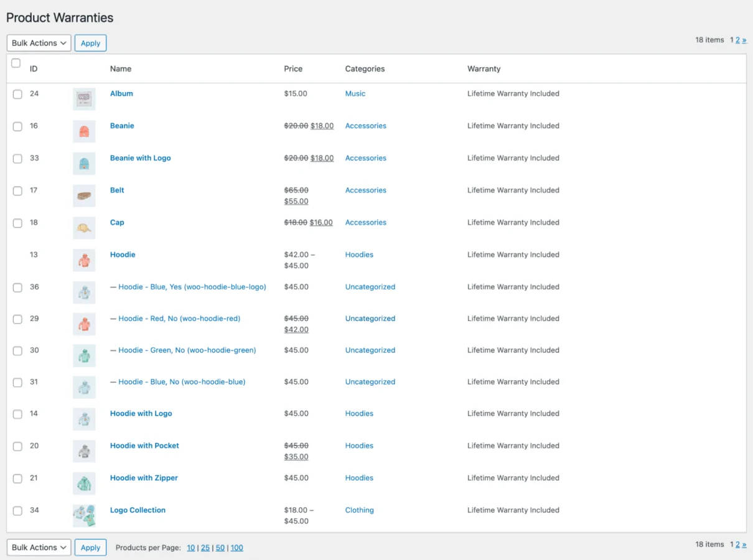The height and width of the screenshot is (560, 753).
Task: Check the box for Album row
Action: tap(17, 94)
